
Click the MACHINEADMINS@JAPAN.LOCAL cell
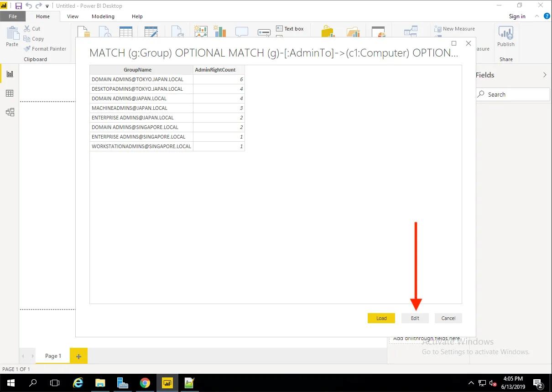click(141, 108)
